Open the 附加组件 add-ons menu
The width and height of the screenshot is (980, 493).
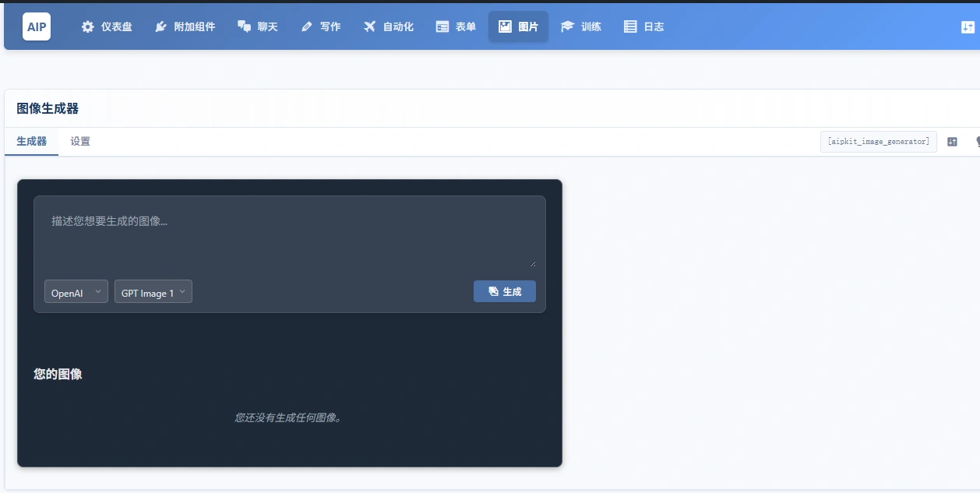pos(185,26)
